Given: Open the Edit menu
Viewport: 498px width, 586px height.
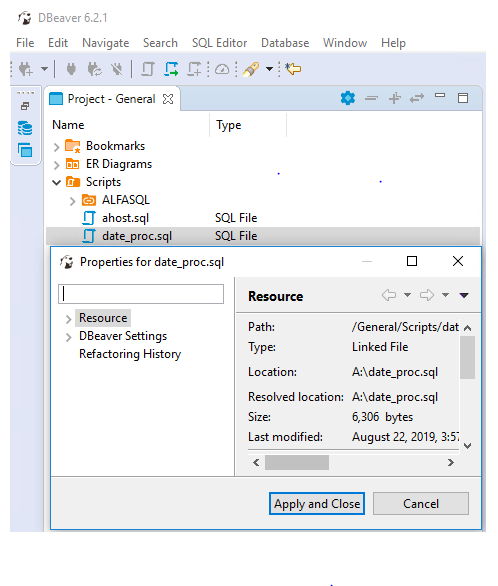Looking at the screenshot, I should [x=58, y=43].
